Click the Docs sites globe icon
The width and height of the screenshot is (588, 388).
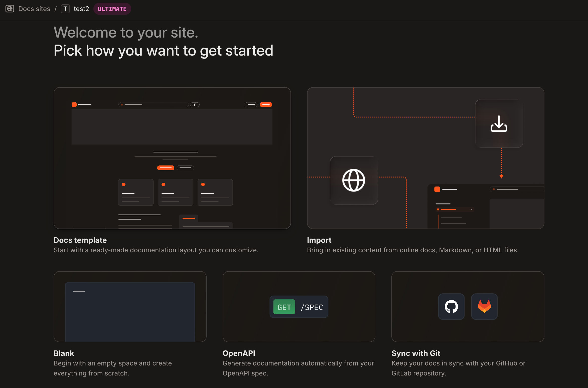(x=10, y=9)
